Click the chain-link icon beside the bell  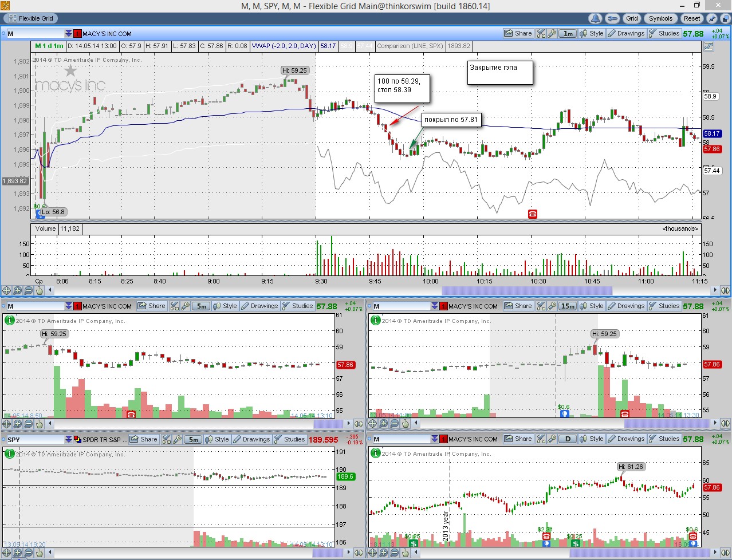pyautogui.click(x=612, y=18)
